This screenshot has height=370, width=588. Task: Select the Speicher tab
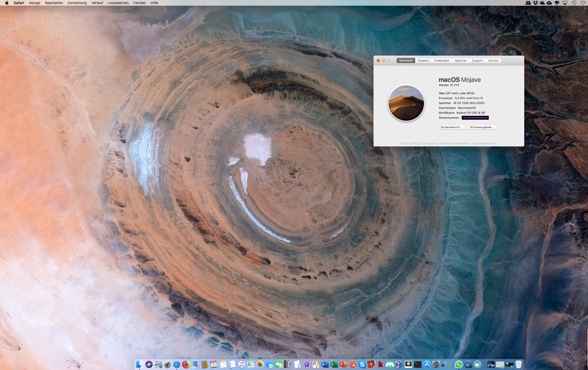tap(461, 61)
